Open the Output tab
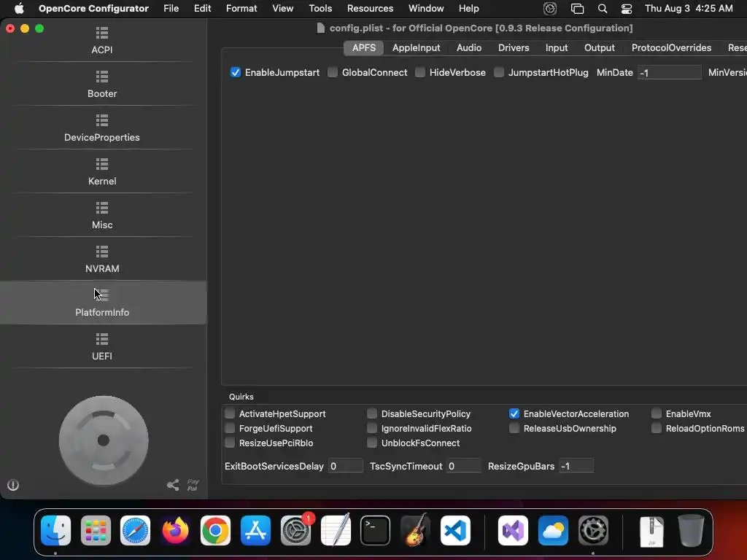The height and width of the screenshot is (560, 747). (600, 47)
